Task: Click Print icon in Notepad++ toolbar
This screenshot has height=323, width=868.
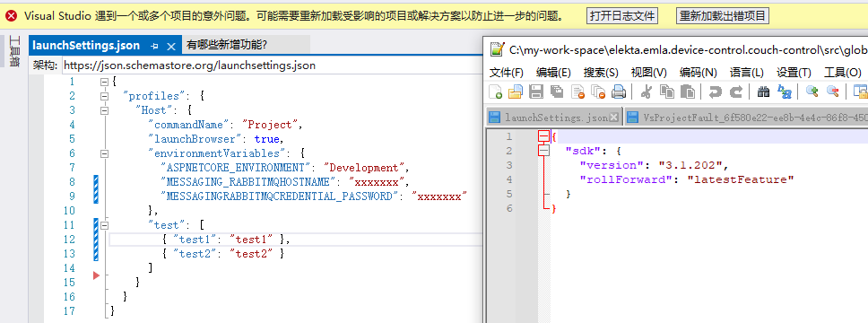Action: pyautogui.click(x=619, y=92)
